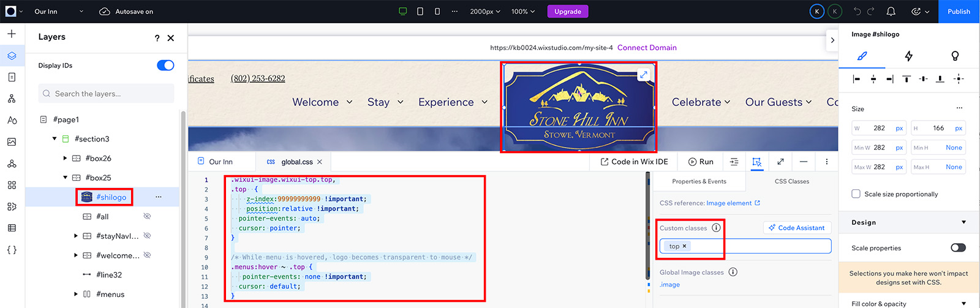Viewport: 980px width, 308px height.
Task: Switch to the CSS Classes tab
Action: [791, 181]
